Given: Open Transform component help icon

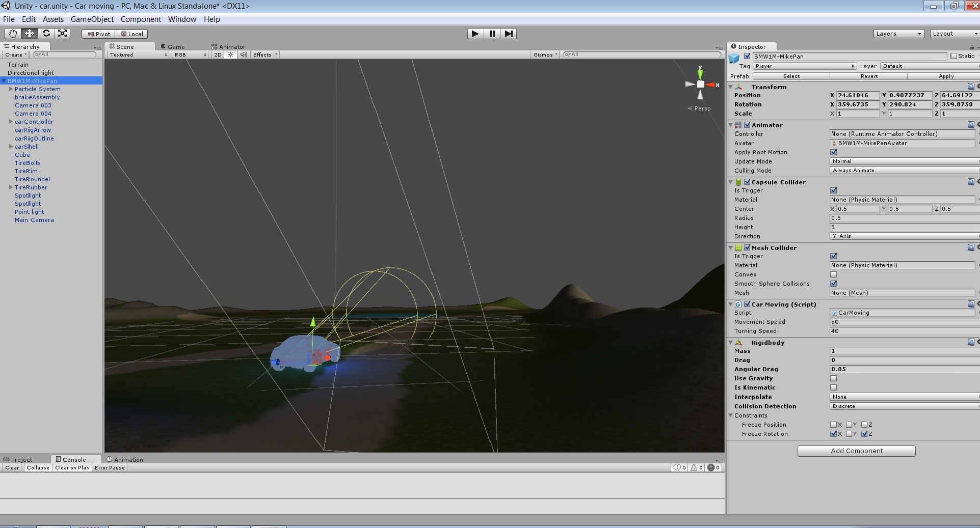Looking at the screenshot, I should pyautogui.click(x=970, y=87).
